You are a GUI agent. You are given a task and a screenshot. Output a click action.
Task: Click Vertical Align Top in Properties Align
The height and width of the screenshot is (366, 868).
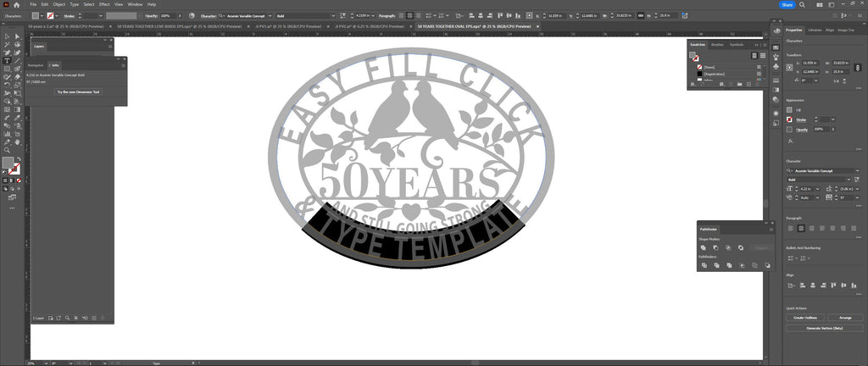[x=834, y=286]
